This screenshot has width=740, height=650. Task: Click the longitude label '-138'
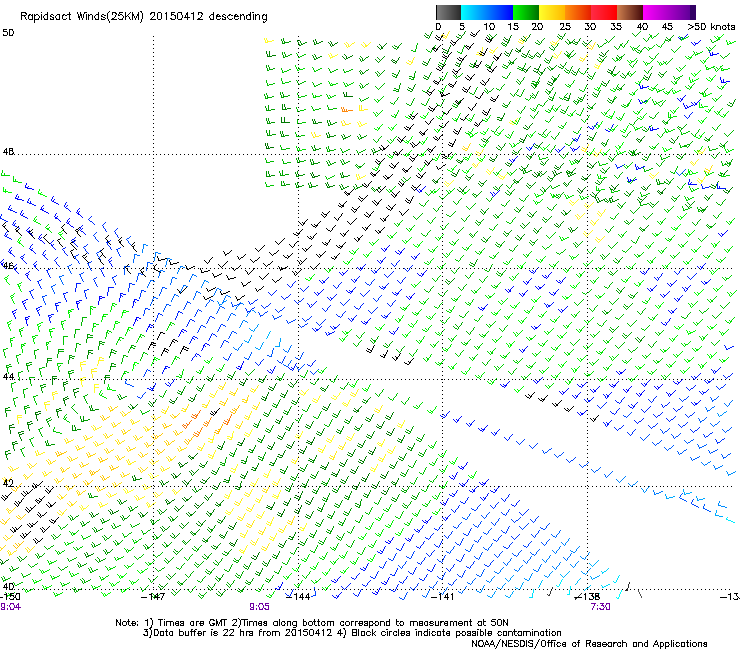(588, 597)
